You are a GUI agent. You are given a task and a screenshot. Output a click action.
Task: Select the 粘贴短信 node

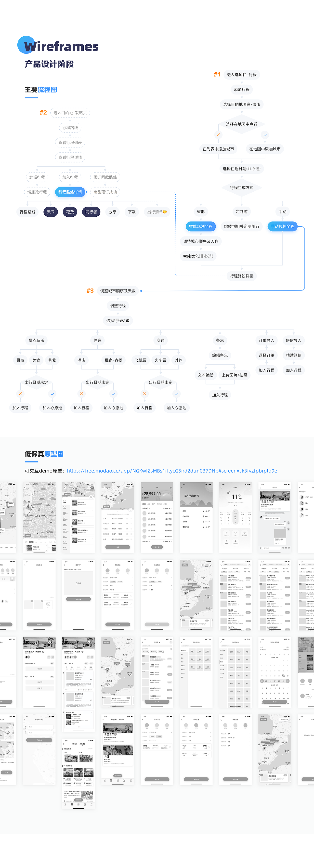(x=294, y=355)
